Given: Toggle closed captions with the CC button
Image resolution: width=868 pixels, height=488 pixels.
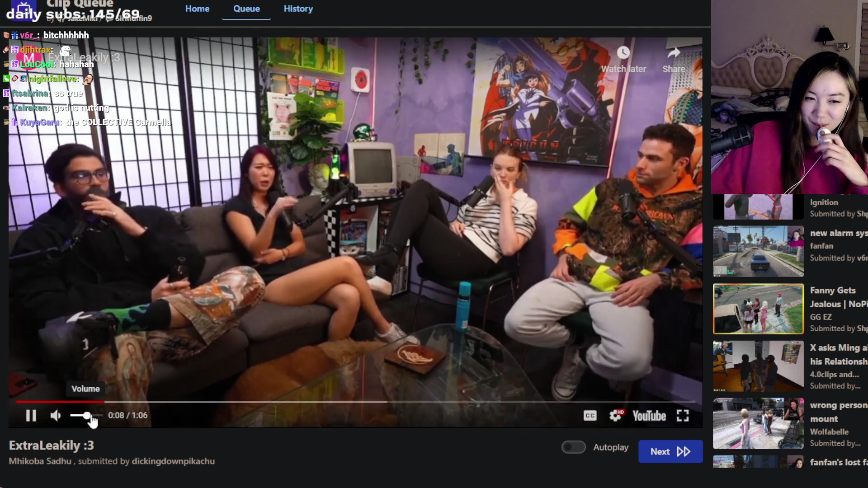Looking at the screenshot, I should coord(590,415).
